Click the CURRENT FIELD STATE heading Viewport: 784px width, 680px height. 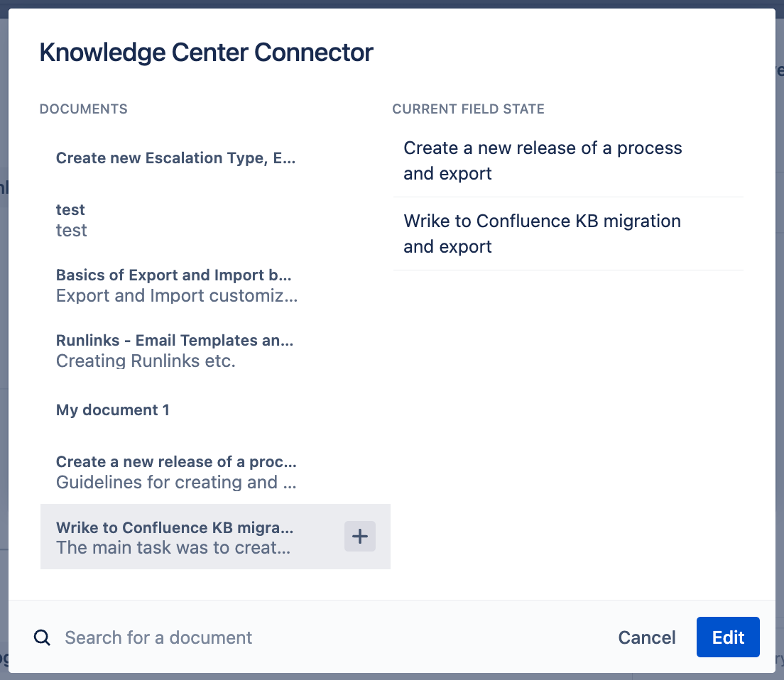[x=468, y=109]
